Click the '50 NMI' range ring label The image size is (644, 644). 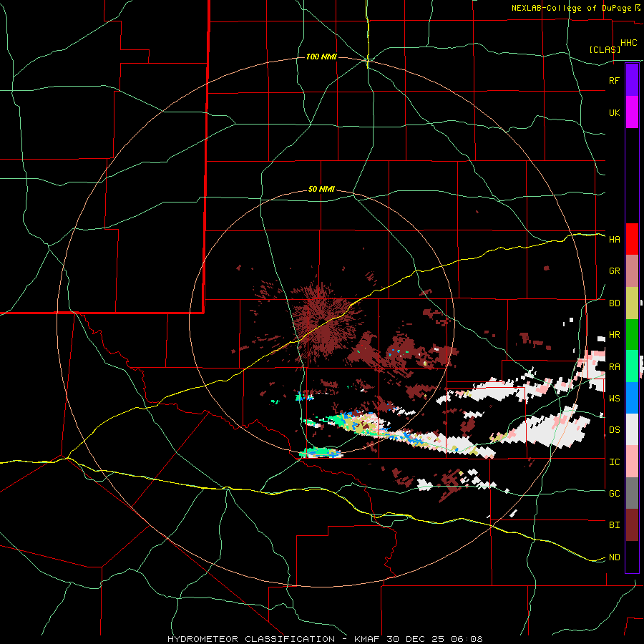click(321, 190)
